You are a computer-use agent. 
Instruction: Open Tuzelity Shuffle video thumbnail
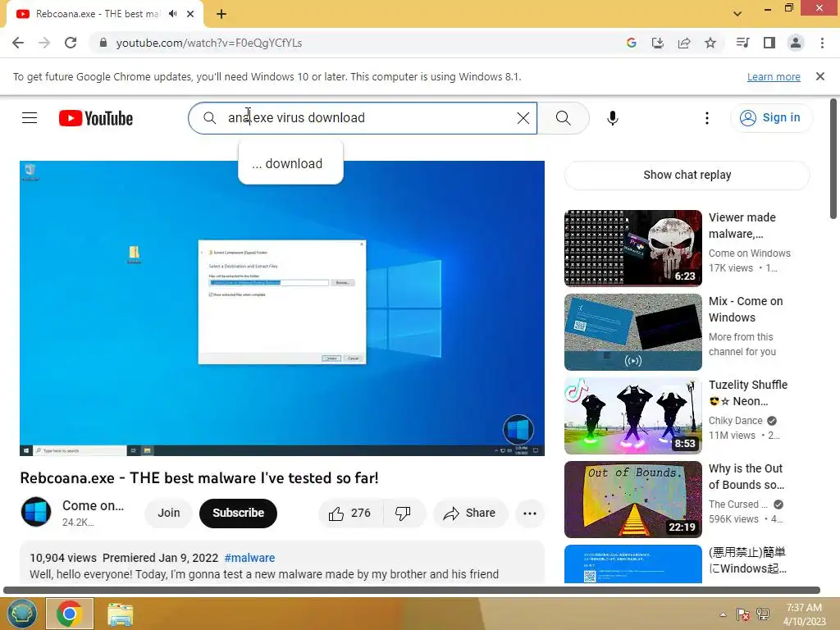tap(633, 416)
